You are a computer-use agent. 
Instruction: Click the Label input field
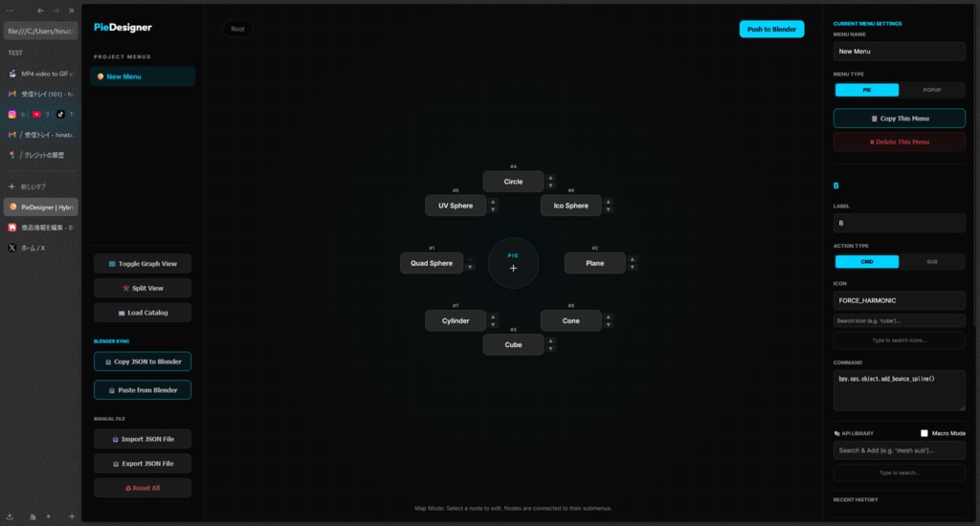pos(900,223)
